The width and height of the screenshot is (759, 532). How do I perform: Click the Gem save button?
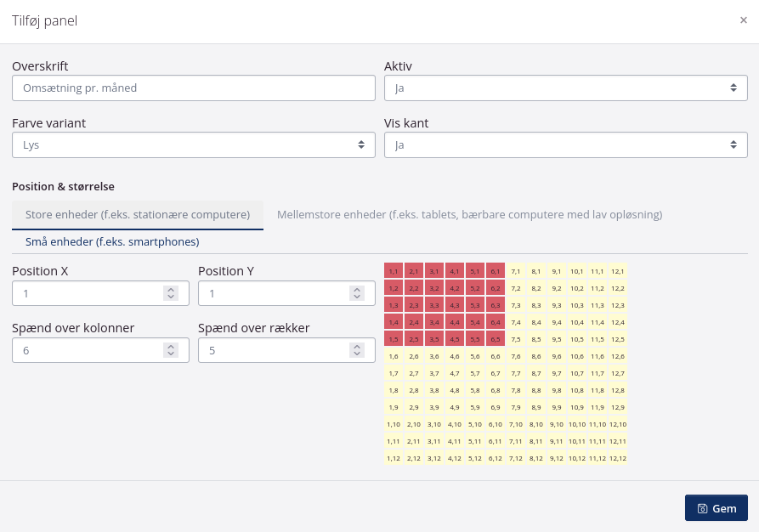tap(716, 508)
